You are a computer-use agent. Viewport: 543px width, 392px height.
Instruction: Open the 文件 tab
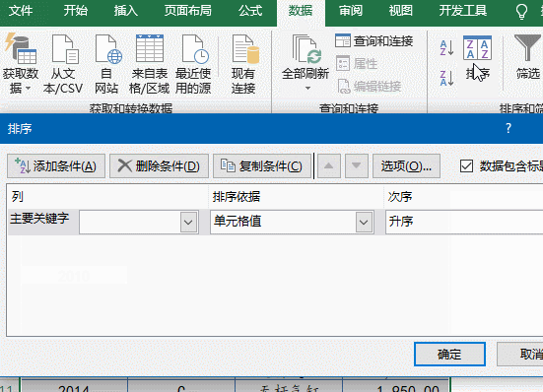[x=21, y=11]
